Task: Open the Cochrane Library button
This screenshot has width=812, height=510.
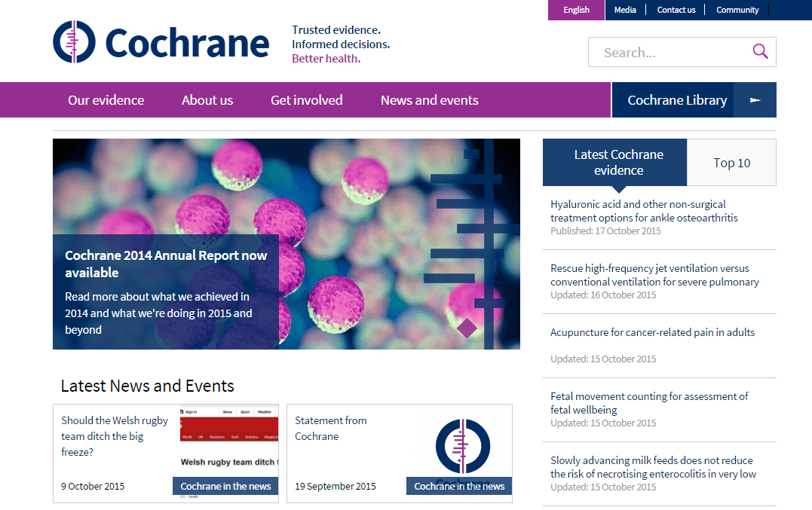Action: coord(676,100)
